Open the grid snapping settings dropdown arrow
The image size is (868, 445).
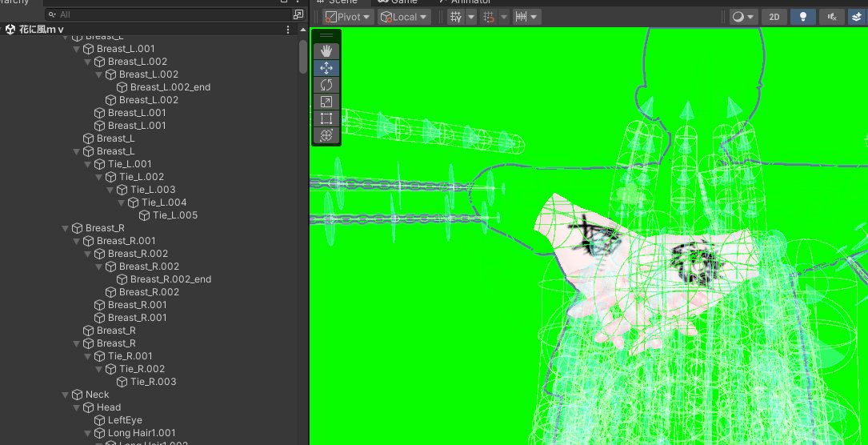pyautogui.click(x=504, y=17)
